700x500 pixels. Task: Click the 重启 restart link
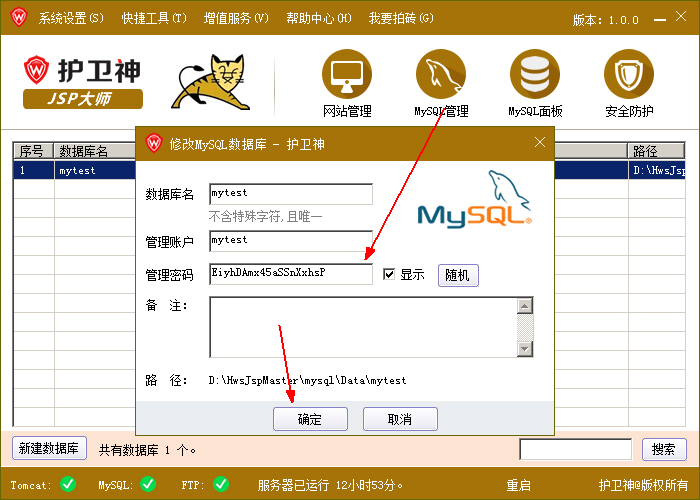(518, 485)
